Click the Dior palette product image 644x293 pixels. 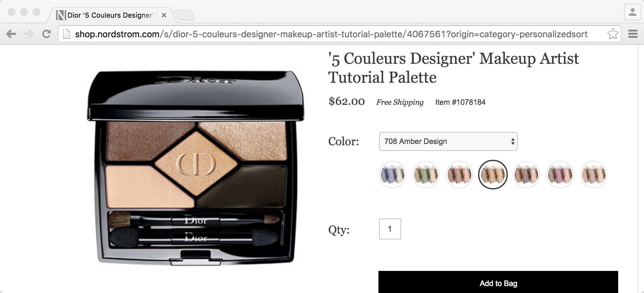[196, 168]
